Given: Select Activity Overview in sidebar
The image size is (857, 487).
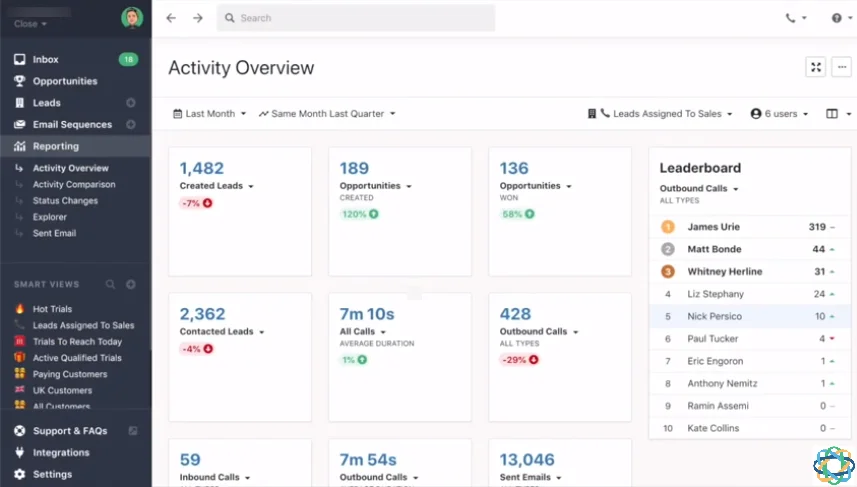Looking at the screenshot, I should (x=71, y=168).
